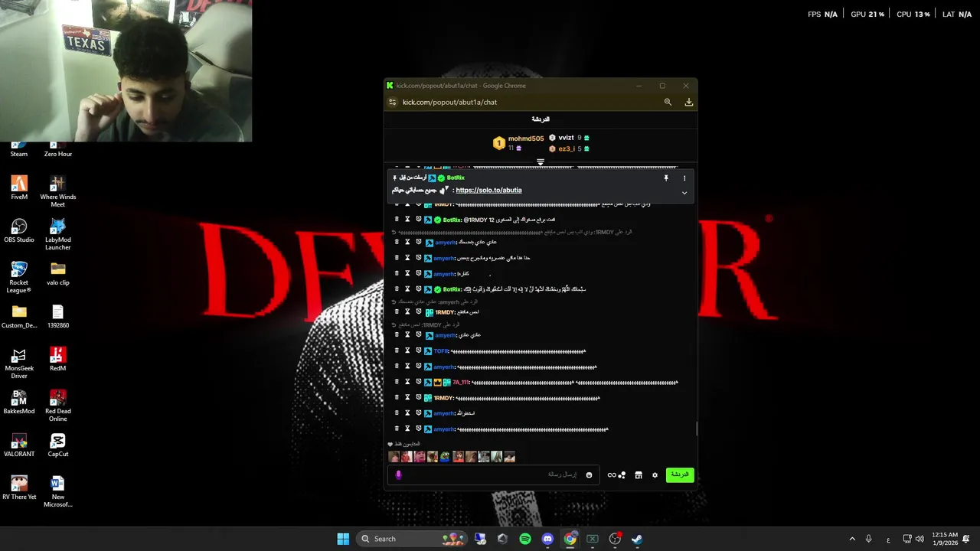The height and width of the screenshot is (551, 980).
Task: Open Zero Hour desktop shortcut
Action: [x=57, y=148]
